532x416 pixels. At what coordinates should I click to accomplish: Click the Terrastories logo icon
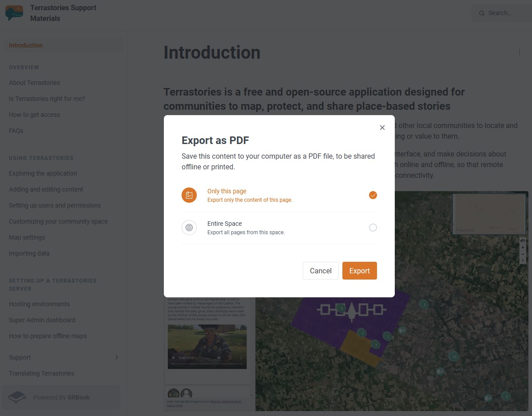(x=14, y=13)
